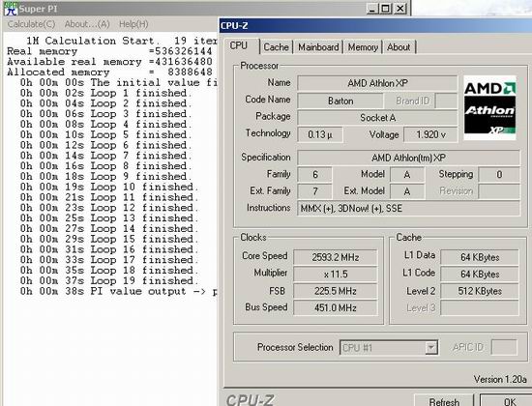Viewport: 532px width, 406px height.
Task: Click the Name field showing AMD Athlon XP
Action: coord(377,83)
